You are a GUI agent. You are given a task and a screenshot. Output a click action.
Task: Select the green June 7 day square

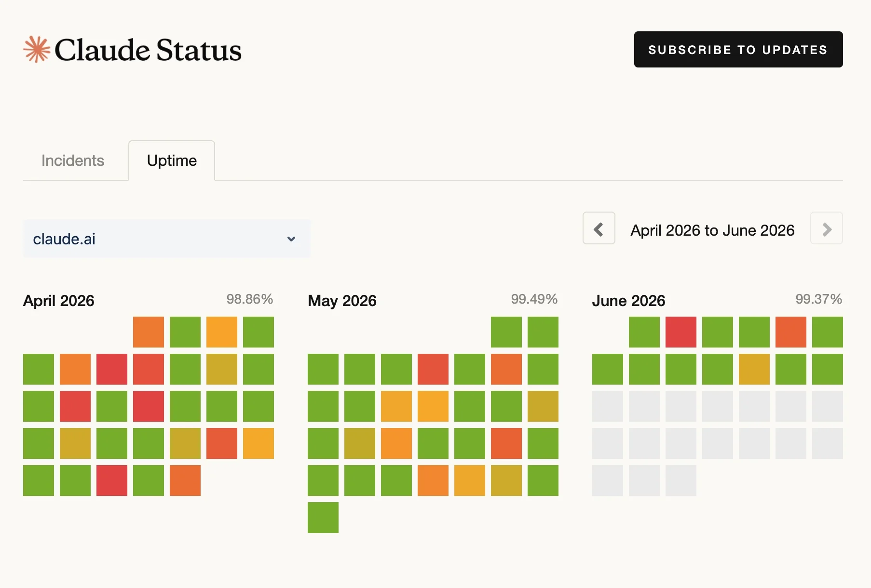pos(608,369)
